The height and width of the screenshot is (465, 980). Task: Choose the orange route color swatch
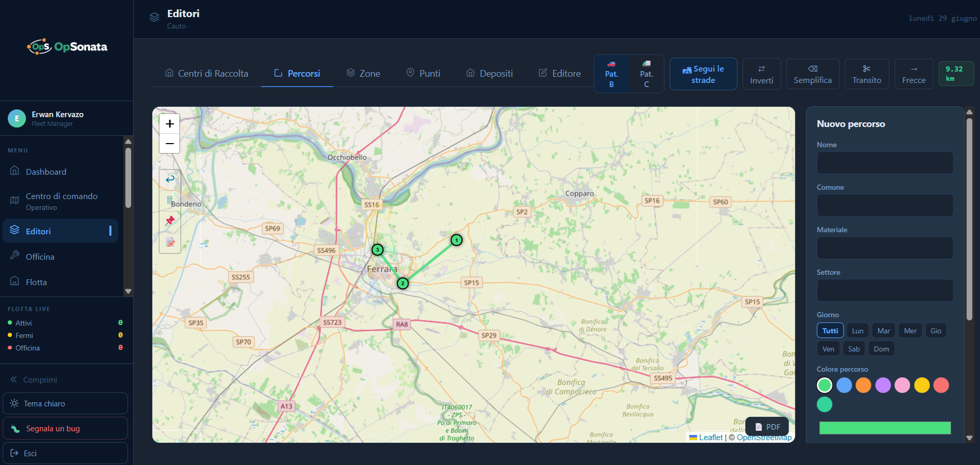tap(863, 385)
